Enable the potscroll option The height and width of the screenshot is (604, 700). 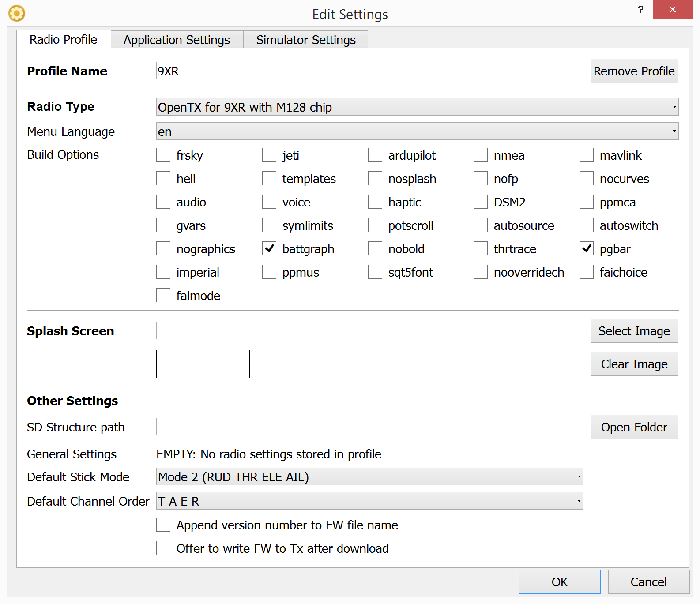[375, 225]
